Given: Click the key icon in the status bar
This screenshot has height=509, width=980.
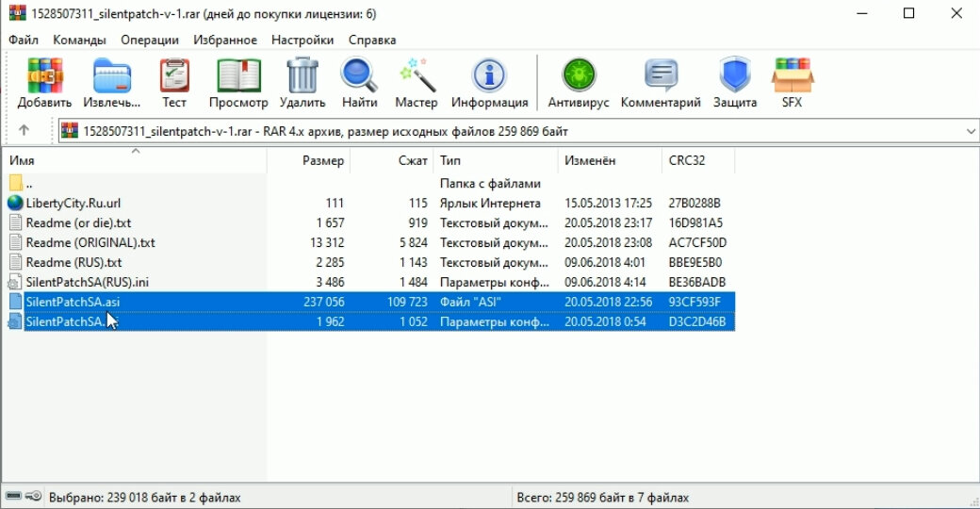Looking at the screenshot, I should pyautogui.click(x=34, y=497).
